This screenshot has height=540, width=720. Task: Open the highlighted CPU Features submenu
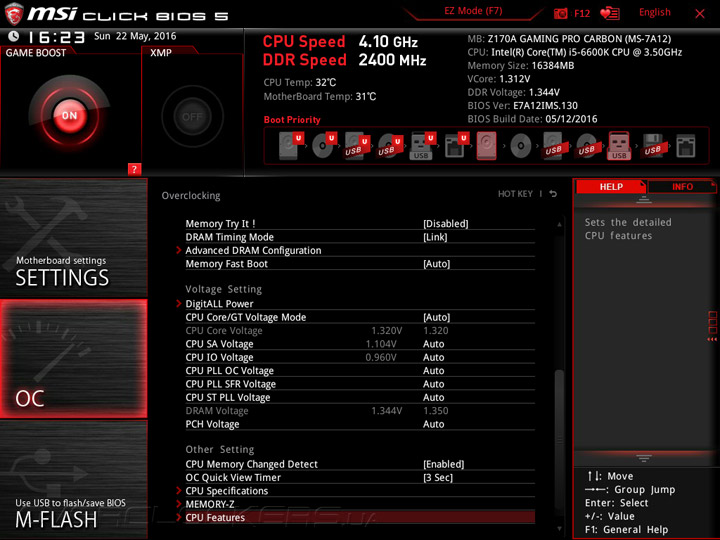click(356, 517)
